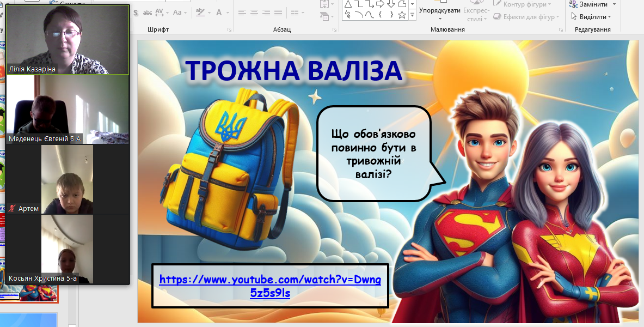This screenshot has height=327, width=644.
Task: Select the triangle shape
Action: tap(348, 4)
